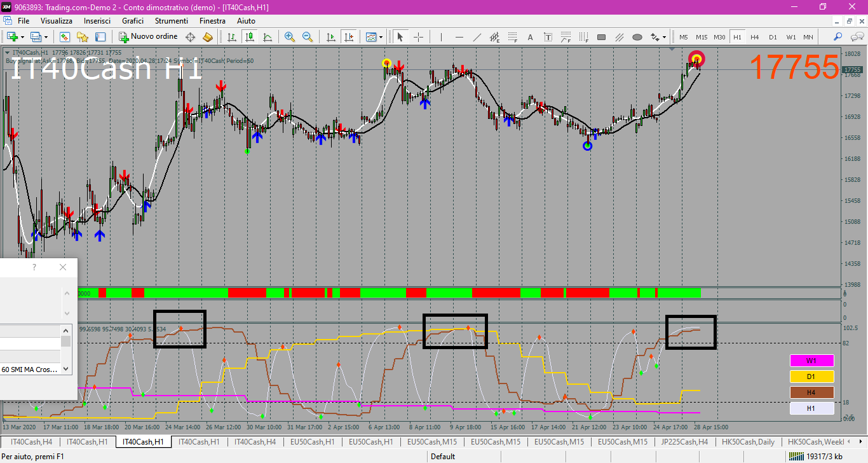868x463 pixels.
Task: Select the Fibonacci Arcs tool
Action: point(566,37)
